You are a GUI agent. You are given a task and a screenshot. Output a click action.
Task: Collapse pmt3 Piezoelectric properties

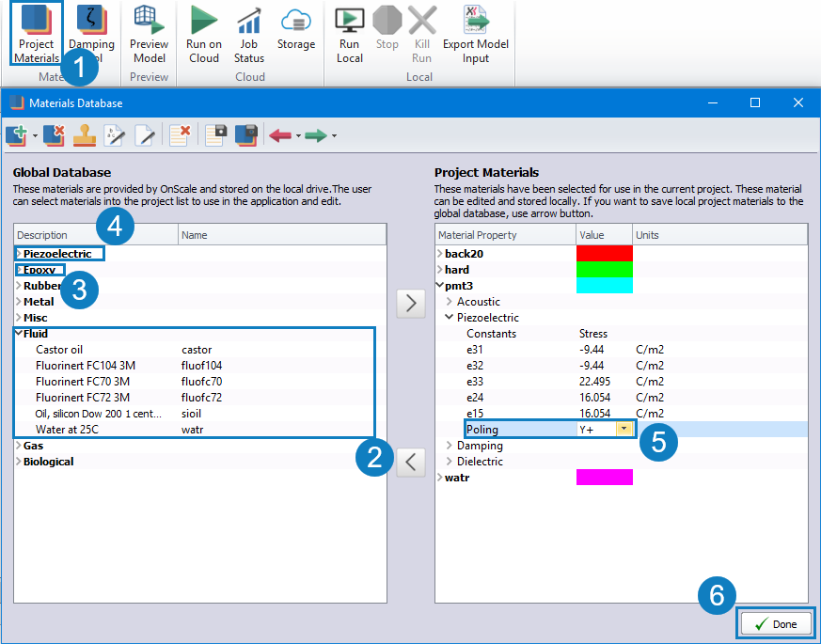click(x=450, y=318)
